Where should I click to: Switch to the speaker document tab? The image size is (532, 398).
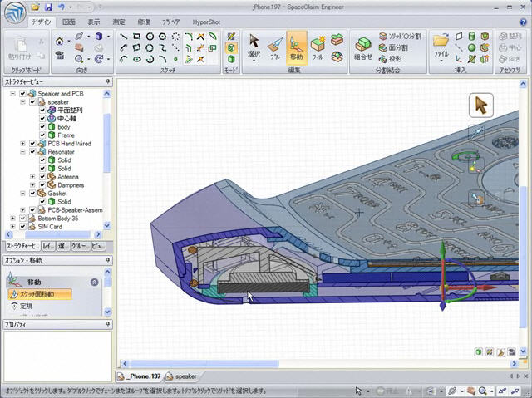pos(181,376)
